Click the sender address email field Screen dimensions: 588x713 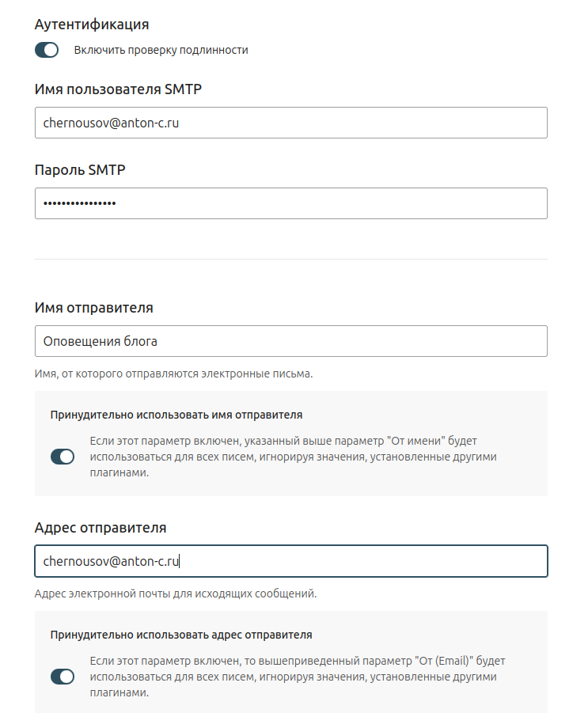[x=290, y=561]
